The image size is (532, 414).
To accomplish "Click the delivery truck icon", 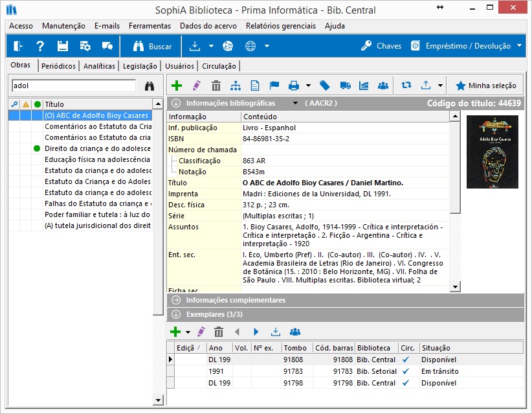I will (x=345, y=86).
